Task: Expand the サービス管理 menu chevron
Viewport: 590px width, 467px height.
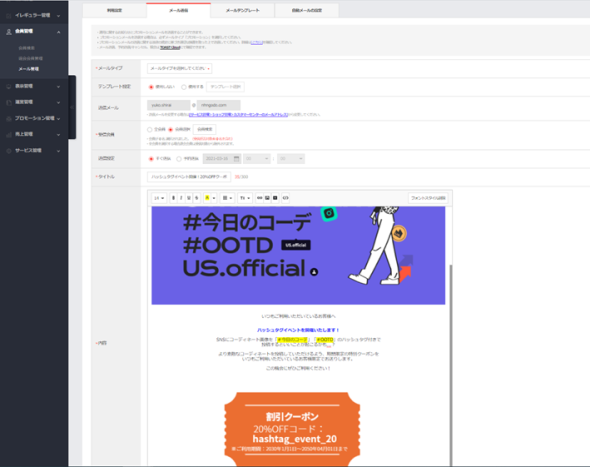Action: pos(58,151)
